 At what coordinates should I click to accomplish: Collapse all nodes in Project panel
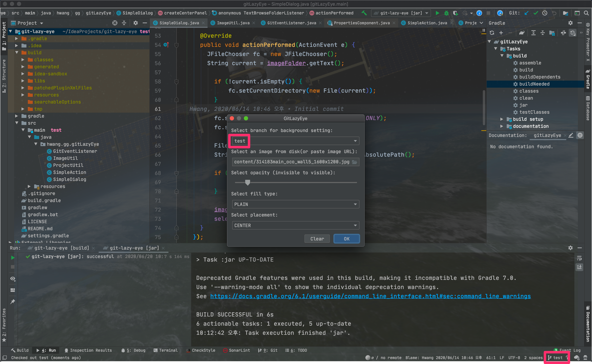[x=124, y=23]
